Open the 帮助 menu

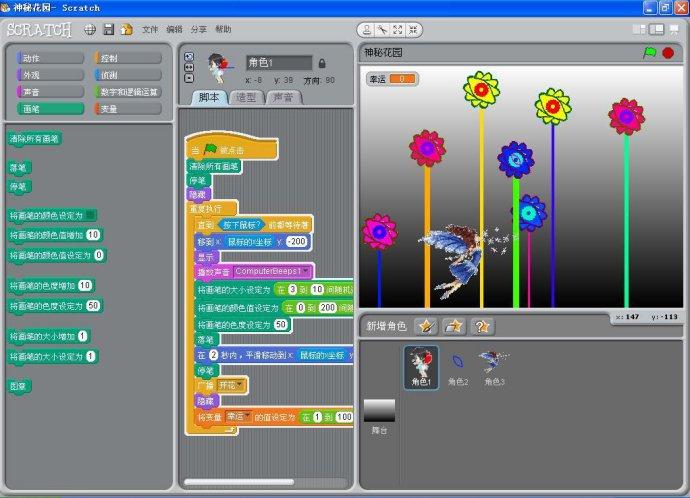tap(223, 29)
